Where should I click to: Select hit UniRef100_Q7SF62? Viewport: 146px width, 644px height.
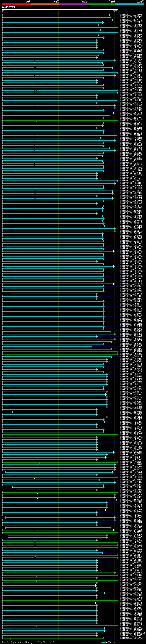131,394
